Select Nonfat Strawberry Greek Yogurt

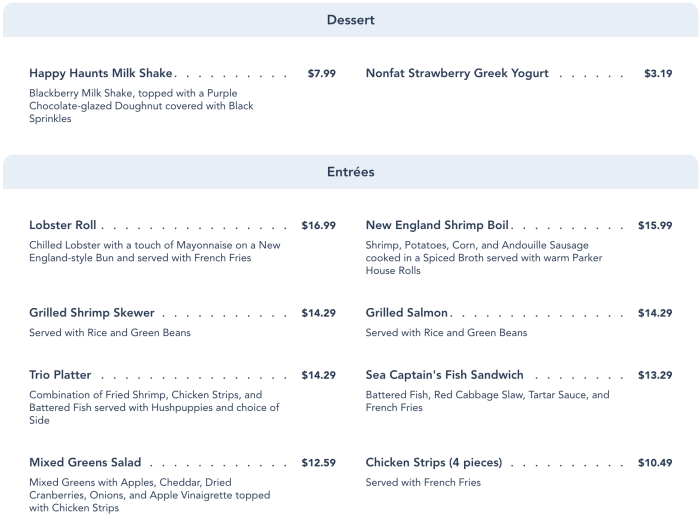pos(457,73)
